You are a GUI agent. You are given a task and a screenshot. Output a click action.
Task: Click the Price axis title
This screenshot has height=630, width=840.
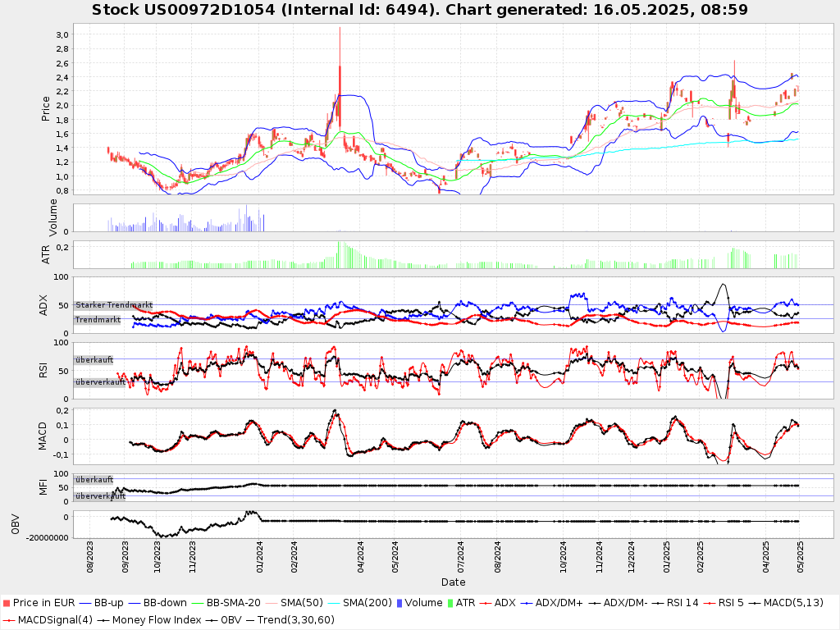[x=46, y=109]
